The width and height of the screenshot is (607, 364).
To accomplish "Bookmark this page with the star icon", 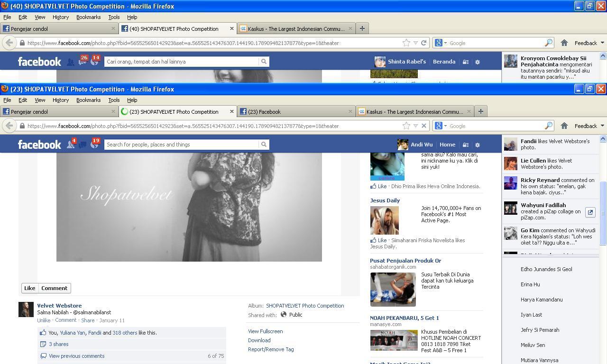I will pyautogui.click(x=406, y=126).
